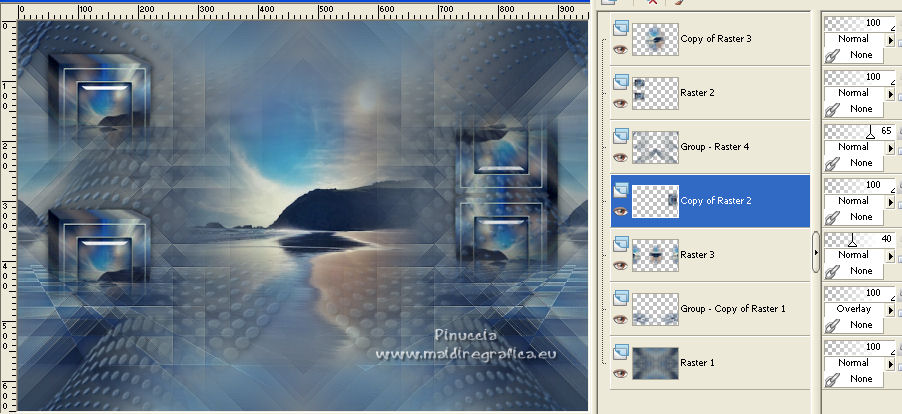This screenshot has width=902, height=414.
Task: Open the Overlay blend mode dropdown
Action: 890,310
